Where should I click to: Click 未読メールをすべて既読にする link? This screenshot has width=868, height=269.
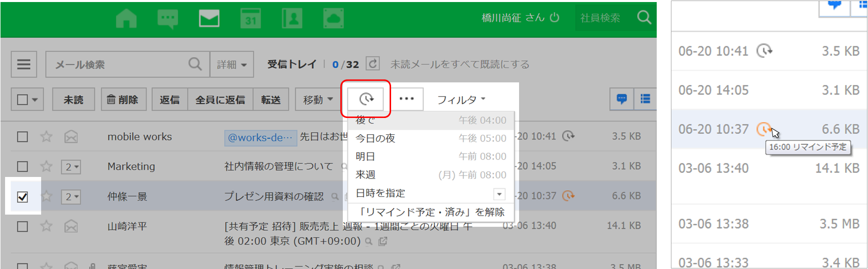click(460, 65)
